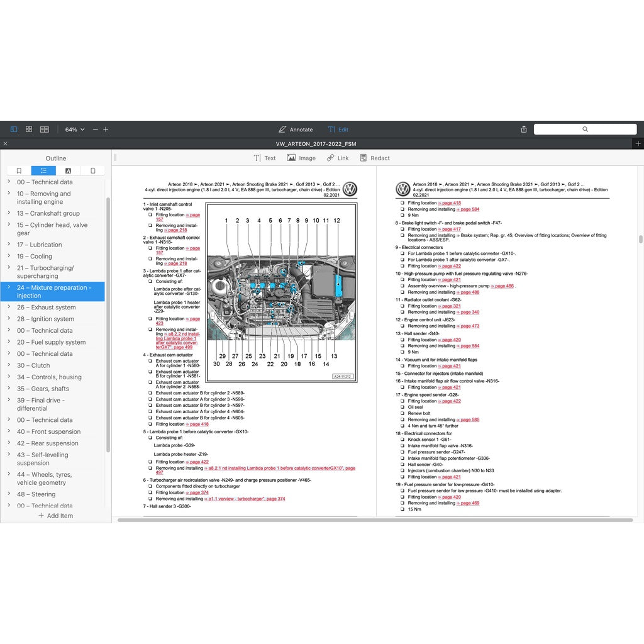Expand the 26 – Exhaust system chapter
Viewport: 644px width, 644px height.
point(9,308)
